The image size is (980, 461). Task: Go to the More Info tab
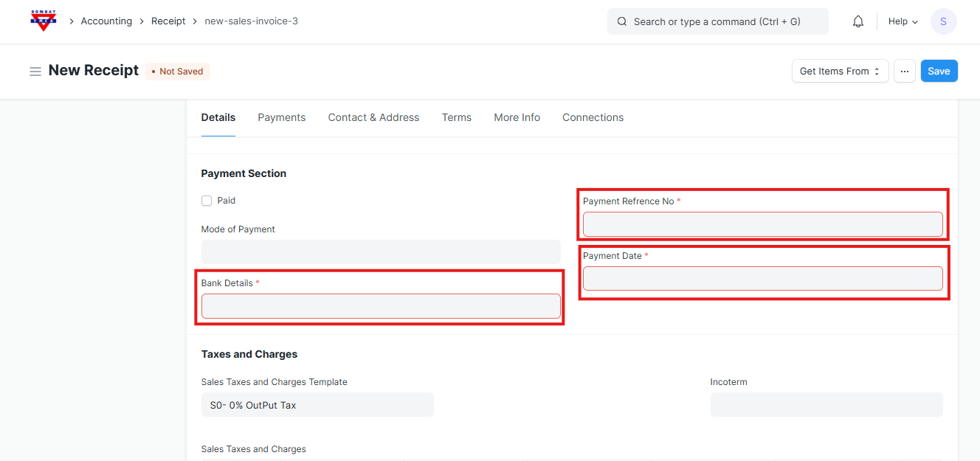point(517,117)
